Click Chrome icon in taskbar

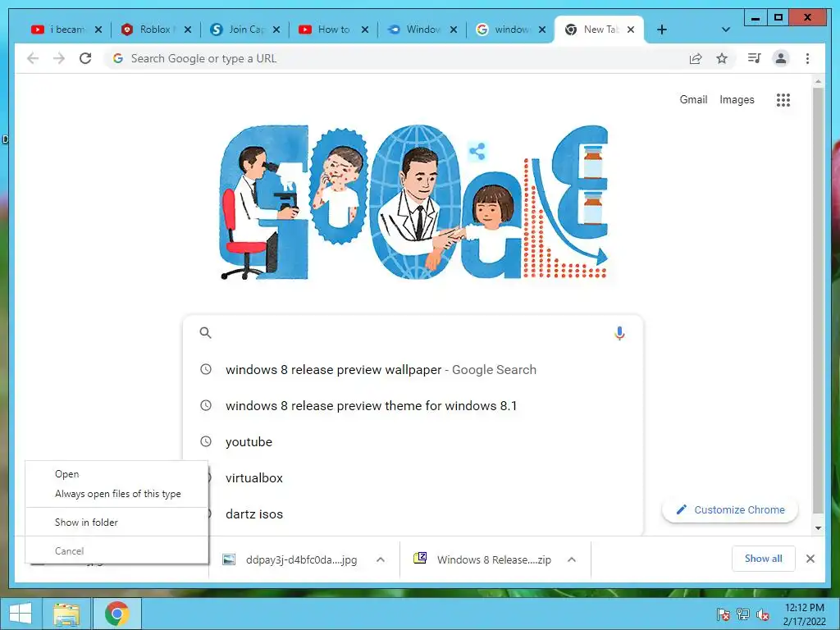click(117, 614)
